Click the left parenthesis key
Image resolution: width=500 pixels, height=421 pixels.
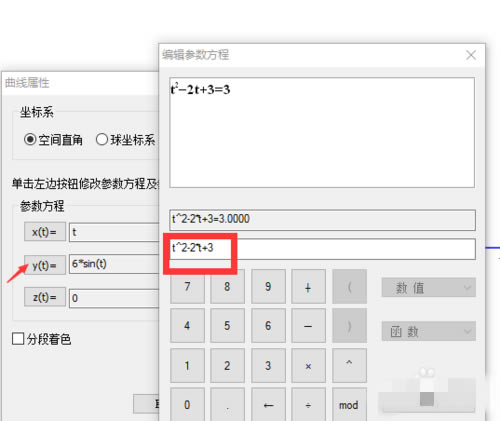(x=349, y=286)
